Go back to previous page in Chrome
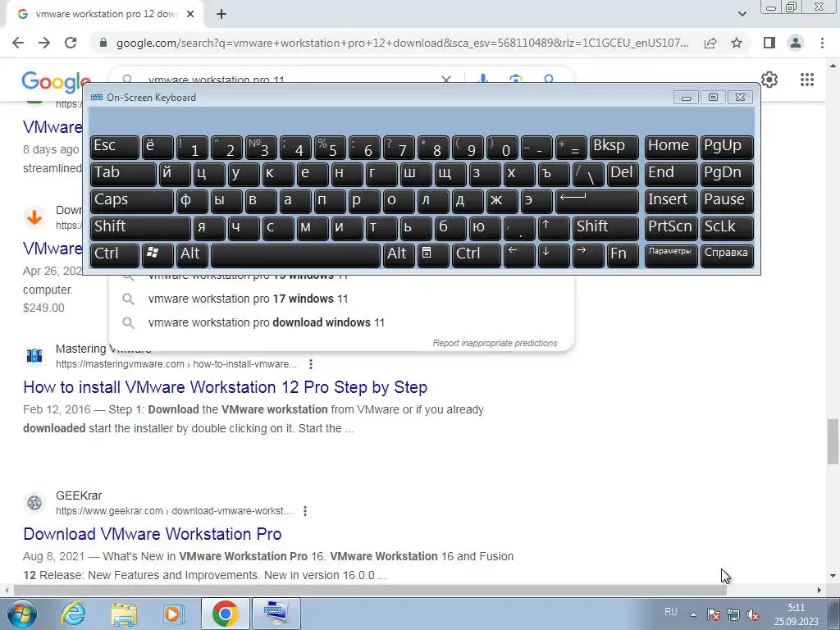 coord(18,43)
